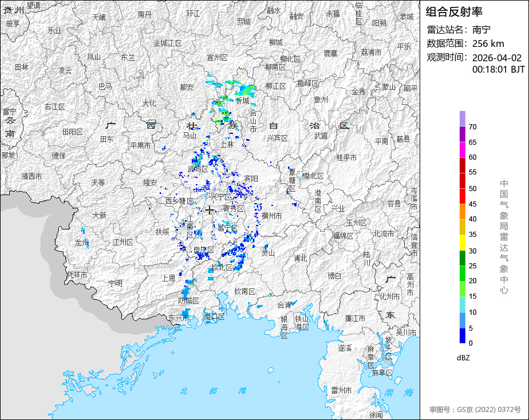The width and height of the screenshot is (529, 420).
Task: Select the 上林 county label
Action: (227, 144)
